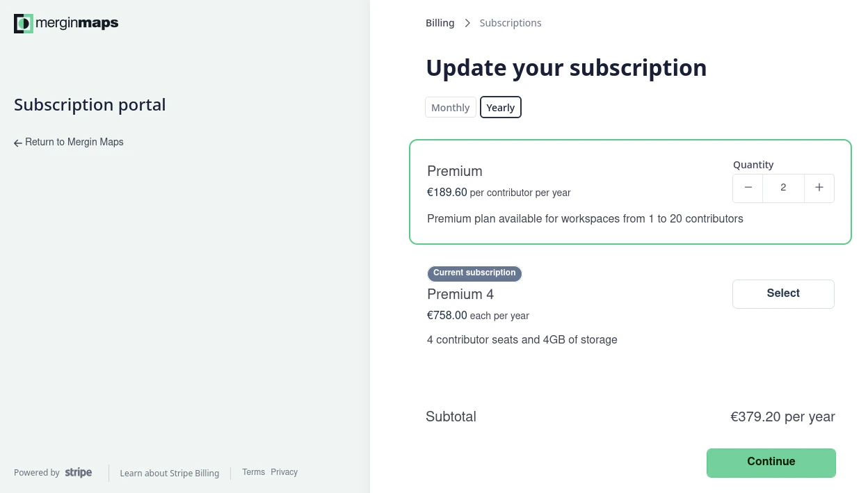Select the Premium 4 plan
The width and height of the screenshot is (868, 493).
[783, 293]
